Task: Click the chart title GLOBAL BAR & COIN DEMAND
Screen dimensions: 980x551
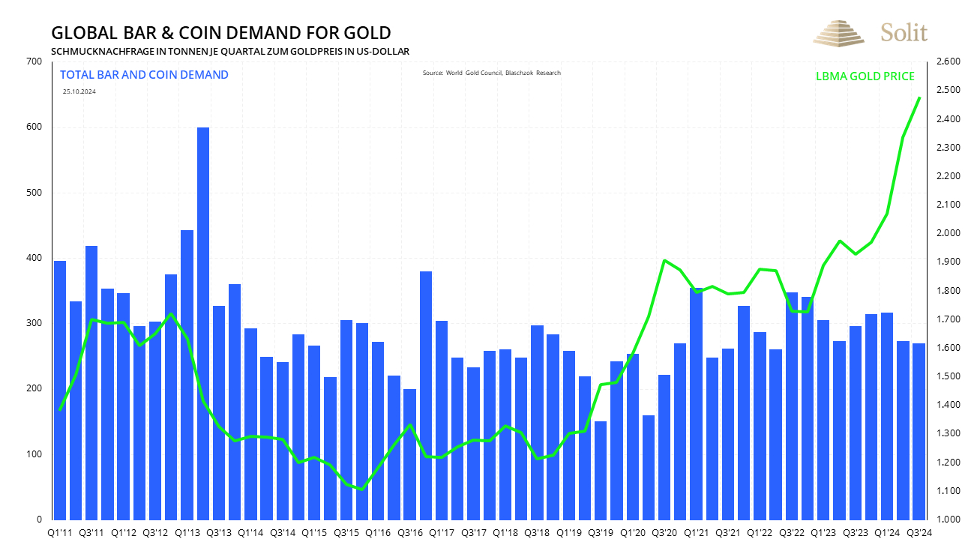Action: tap(220, 33)
